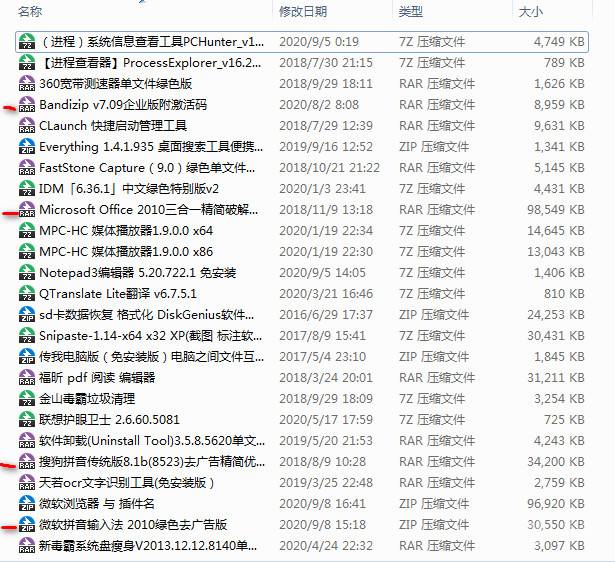Click the RAR icon of Bandizip v7.09

[27, 105]
